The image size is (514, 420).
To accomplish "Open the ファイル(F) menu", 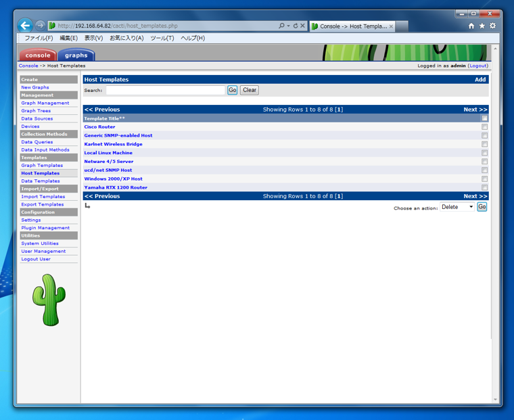I will pyautogui.click(x=39, y=38).
